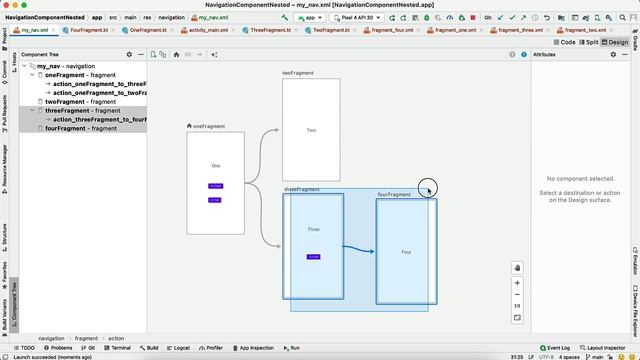Toggle the pan hand tool
Image resolution: width=640 pixels, height=360 pixels.
coord(517,268)
